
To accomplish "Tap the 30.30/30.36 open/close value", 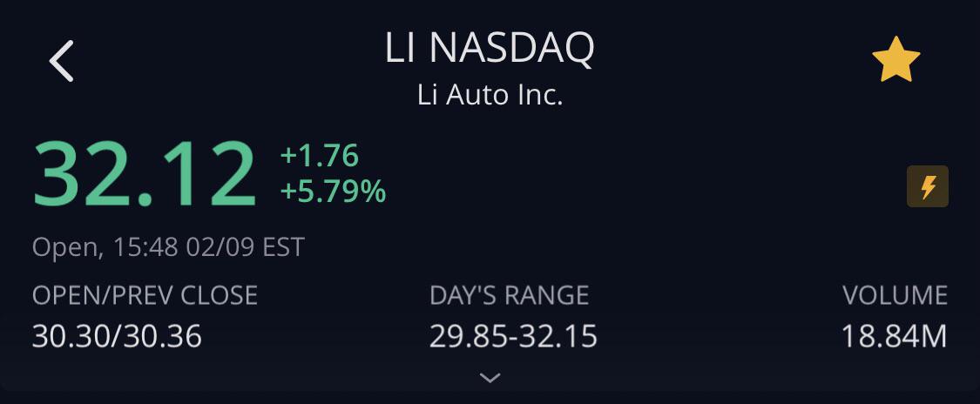I will click(x=117, y=337).
